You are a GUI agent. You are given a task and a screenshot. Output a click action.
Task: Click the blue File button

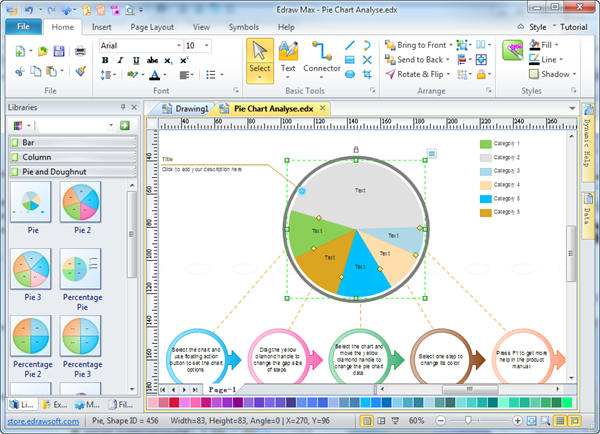click(22, 27)
